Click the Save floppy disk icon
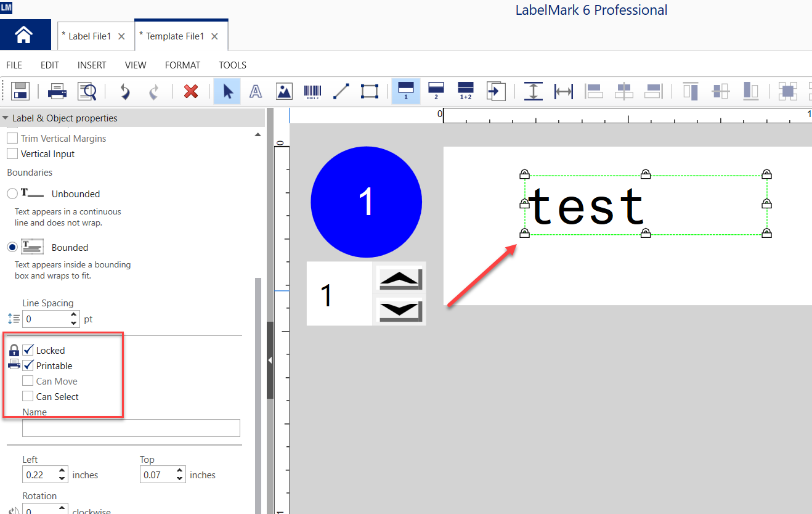 coord(20,91)
